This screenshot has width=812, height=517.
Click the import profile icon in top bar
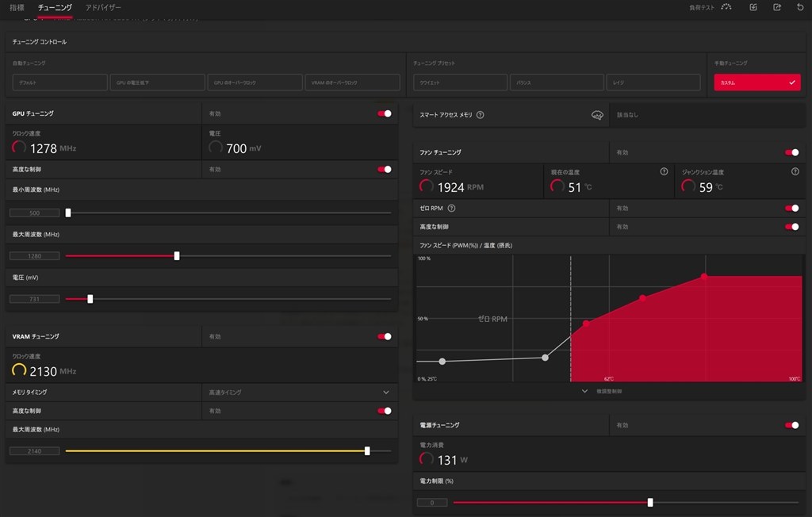click(x=753, y=7)
